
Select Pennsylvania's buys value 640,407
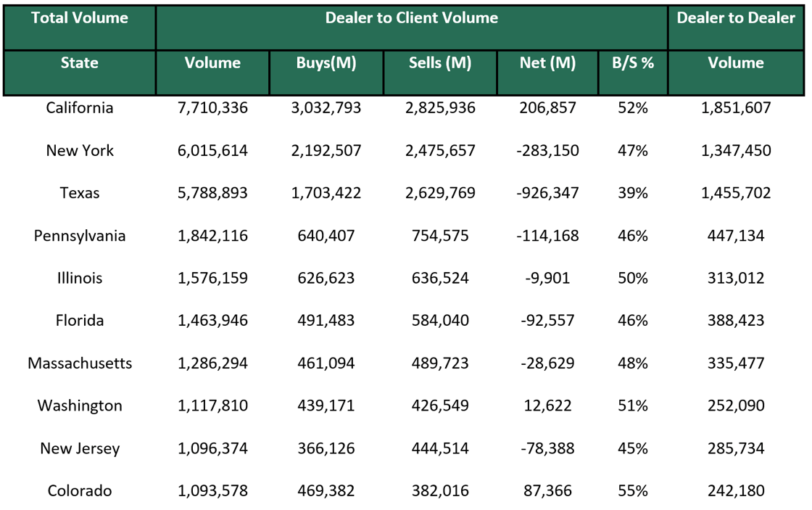(326, 235)
